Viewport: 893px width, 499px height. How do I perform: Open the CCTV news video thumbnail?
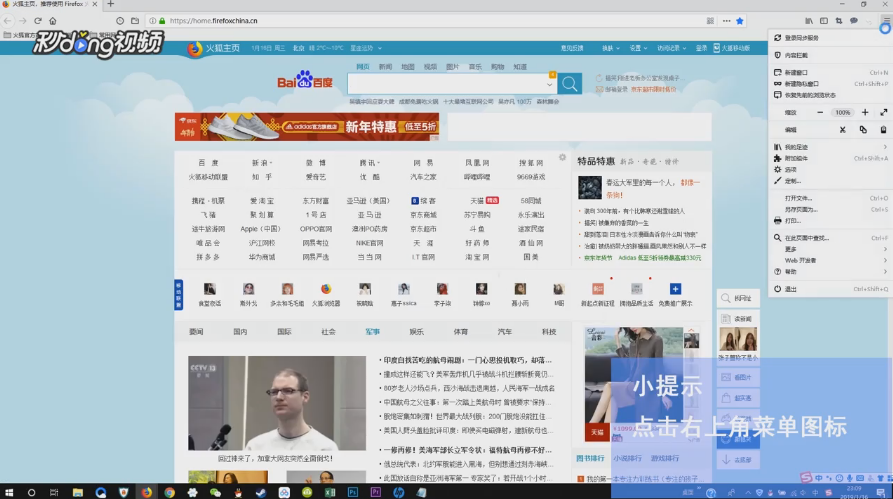[x=277, y=403]
